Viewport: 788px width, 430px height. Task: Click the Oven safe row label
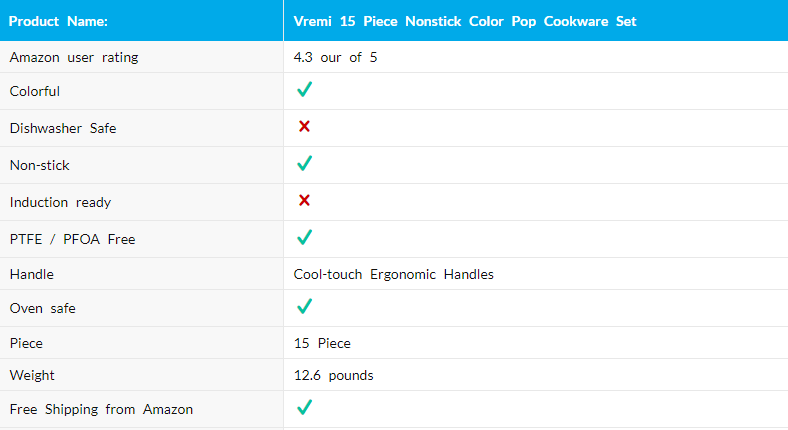pos(43,308)
